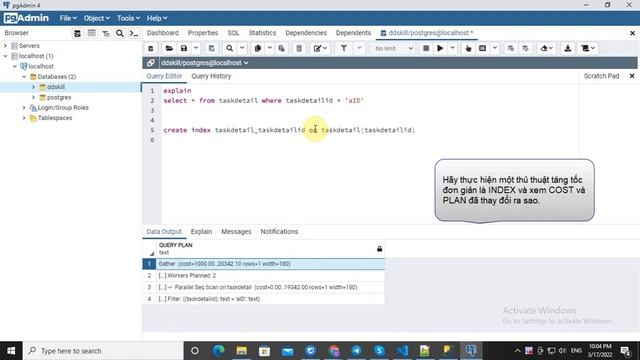
Task: Expand the ddskill database node
Action: click(x=33, y=87)
